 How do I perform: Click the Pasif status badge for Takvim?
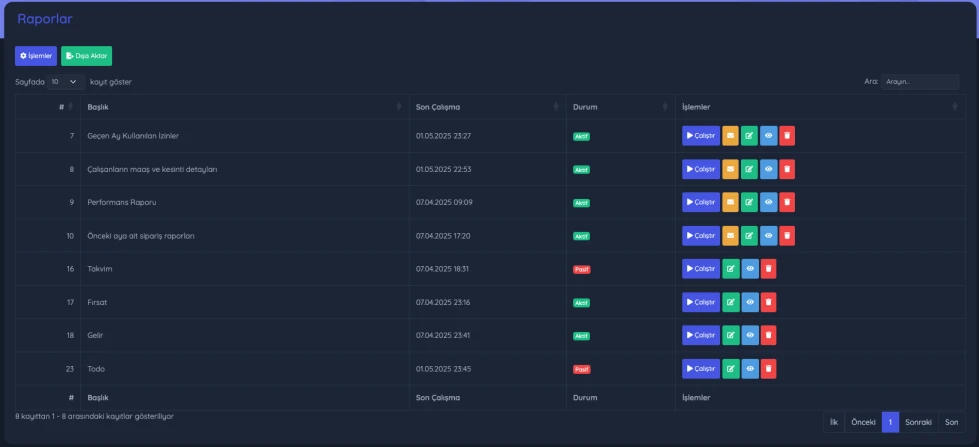[581, 269]
